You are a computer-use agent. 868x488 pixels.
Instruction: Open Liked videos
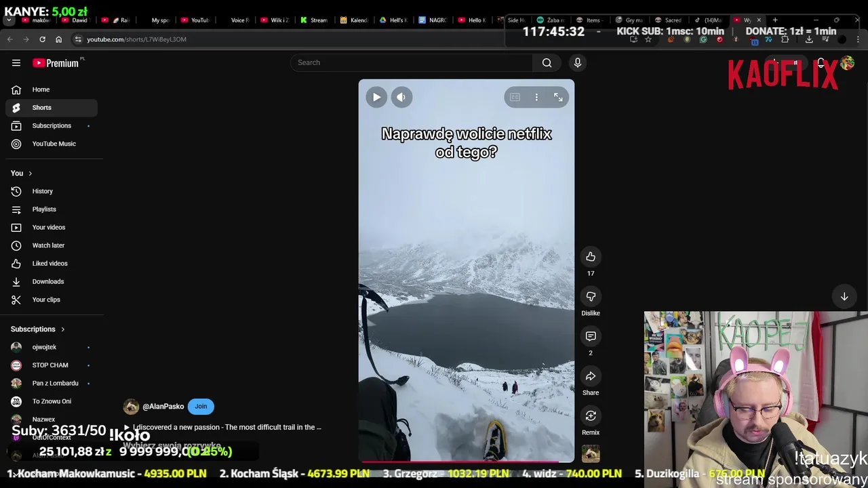click(52, 264)
